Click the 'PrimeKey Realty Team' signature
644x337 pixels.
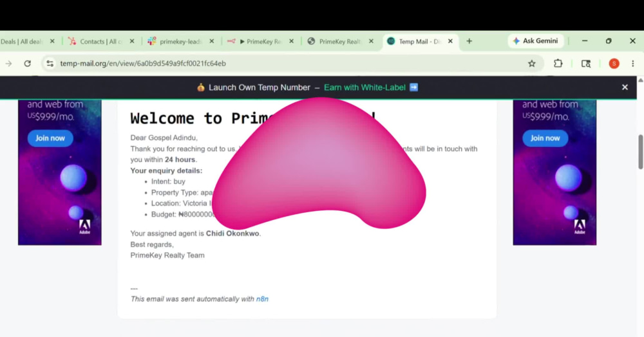pos(167,255)
